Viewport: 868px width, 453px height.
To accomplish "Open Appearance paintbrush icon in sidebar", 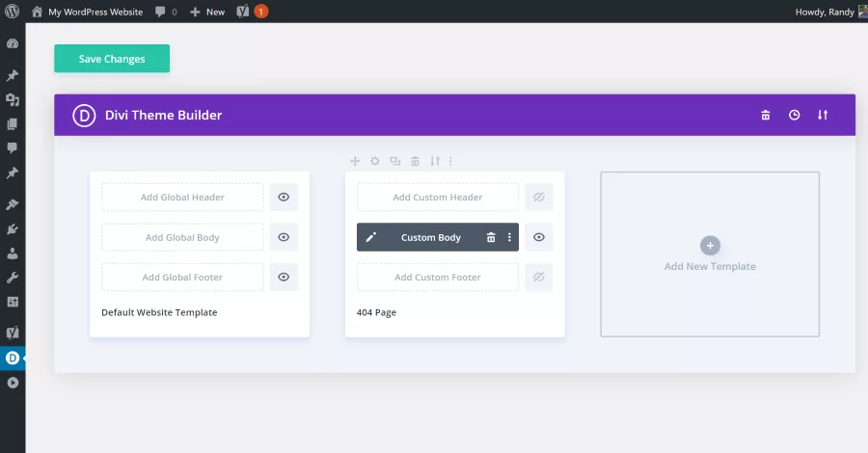I will coord(13,204).
